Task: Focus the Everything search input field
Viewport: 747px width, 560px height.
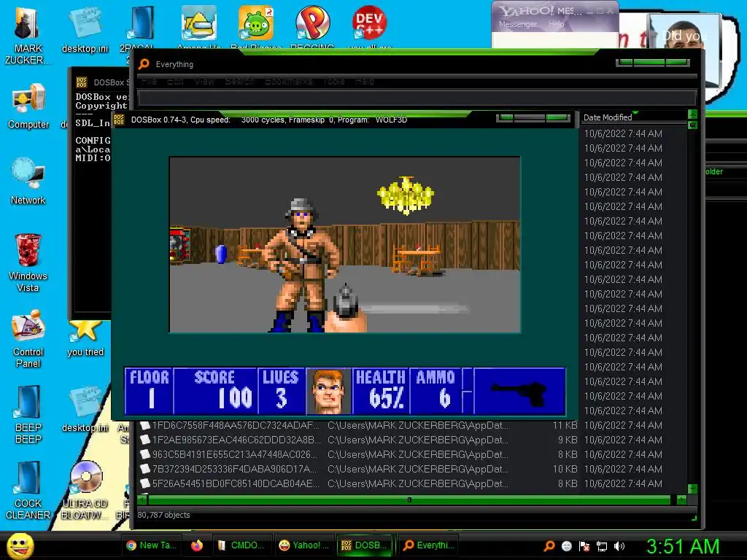Action: pos(417,98)
